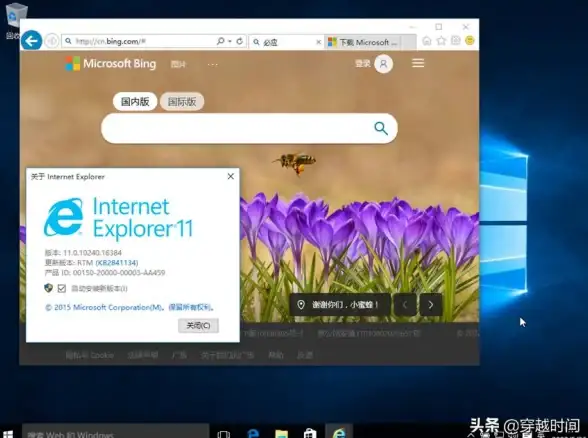Click the 登录 sign-in link

pyautogui.click(x=363, y=63)
